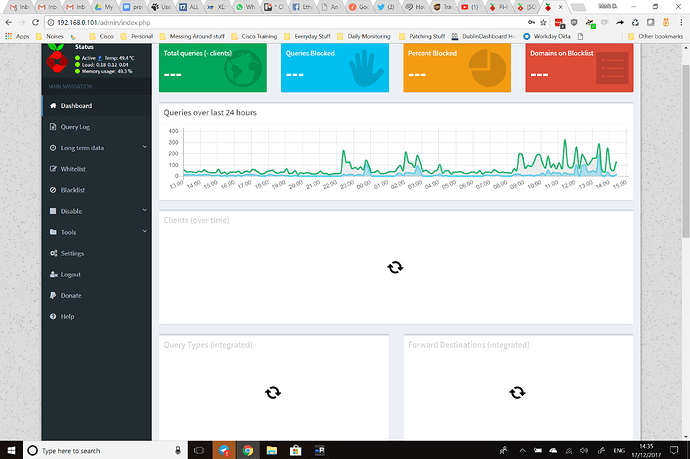Open Task View on the taskbar
This screenshot has height=459, width=690.
199,450
